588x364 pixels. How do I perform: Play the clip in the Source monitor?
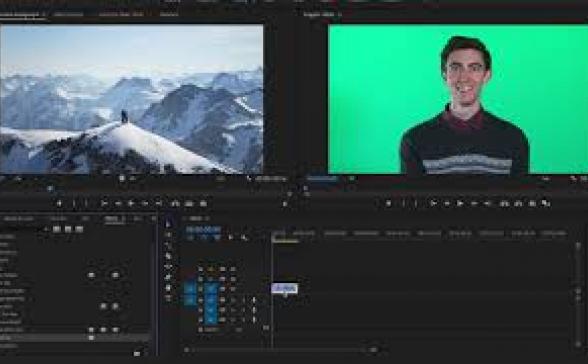pyautogui.click(x=130, y=204)
